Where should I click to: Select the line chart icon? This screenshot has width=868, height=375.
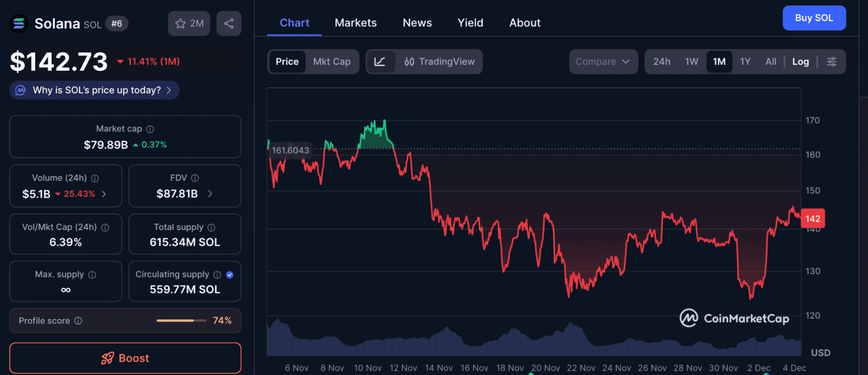point(380,62)
